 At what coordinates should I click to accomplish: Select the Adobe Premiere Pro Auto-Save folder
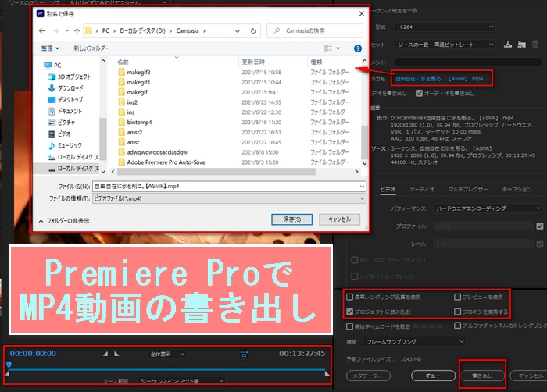162,162
